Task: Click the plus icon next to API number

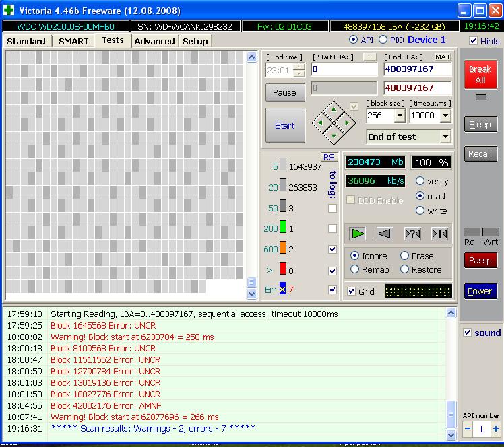Action: 496,429
